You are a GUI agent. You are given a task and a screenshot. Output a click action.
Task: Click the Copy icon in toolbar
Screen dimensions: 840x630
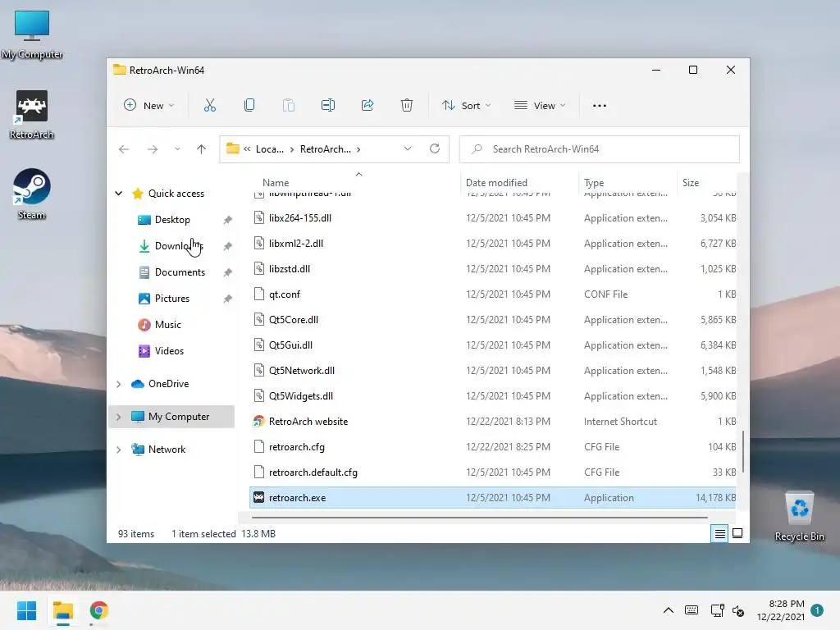pyautogui.click(x=249, y=106)
